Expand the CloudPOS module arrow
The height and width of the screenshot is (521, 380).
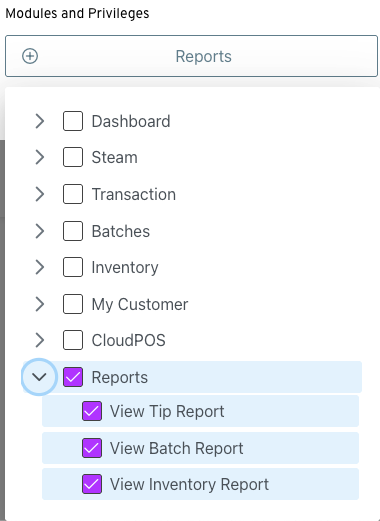click(x=40, y=340)
